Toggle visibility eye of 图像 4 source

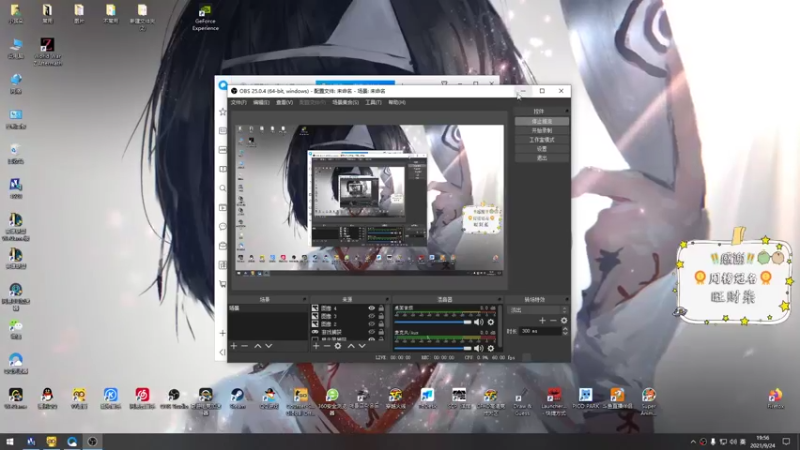371,308
